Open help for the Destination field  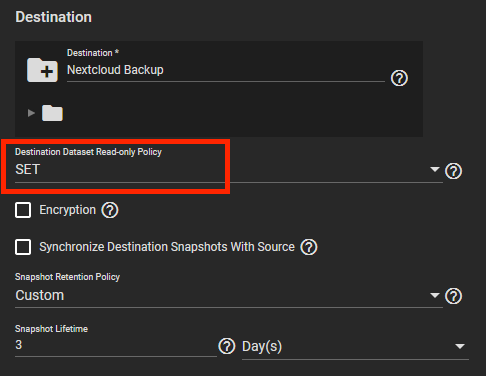click(x=399, y=78)
